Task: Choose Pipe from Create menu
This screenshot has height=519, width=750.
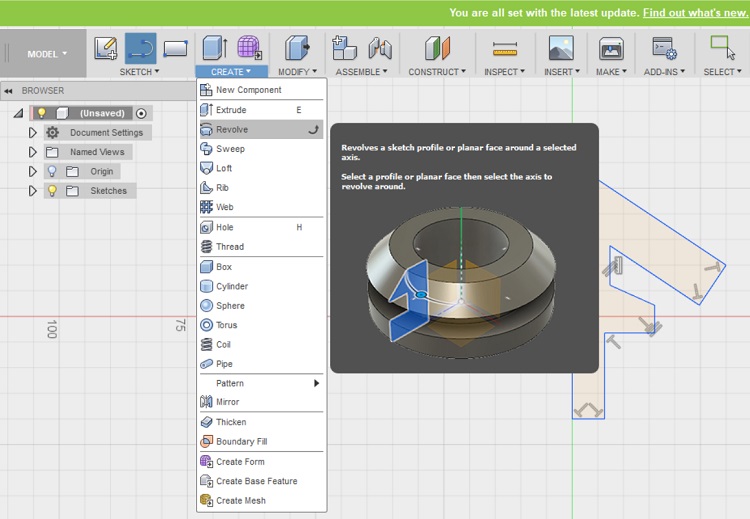Action: [262, 364]
